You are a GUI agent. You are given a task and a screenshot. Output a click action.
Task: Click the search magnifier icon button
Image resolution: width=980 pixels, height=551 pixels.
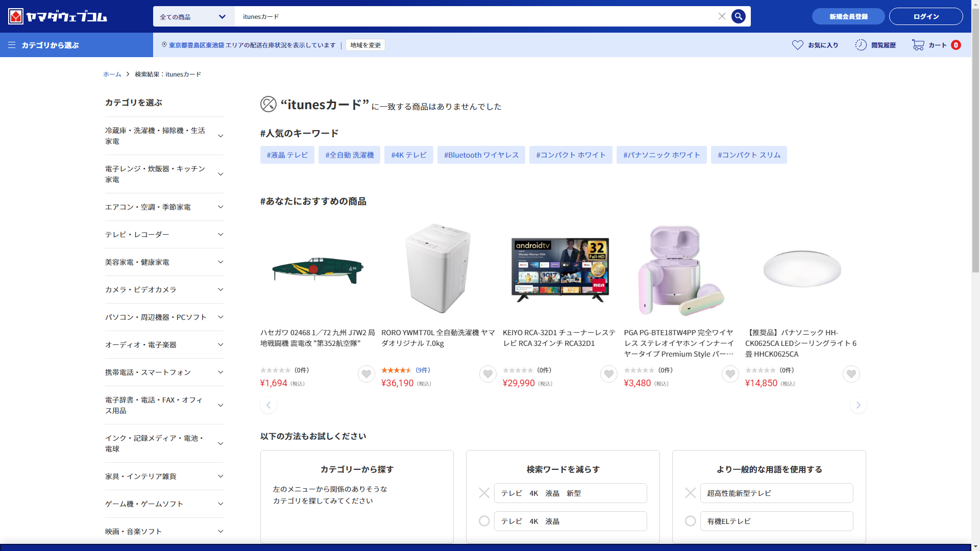[x=738, y=16]
